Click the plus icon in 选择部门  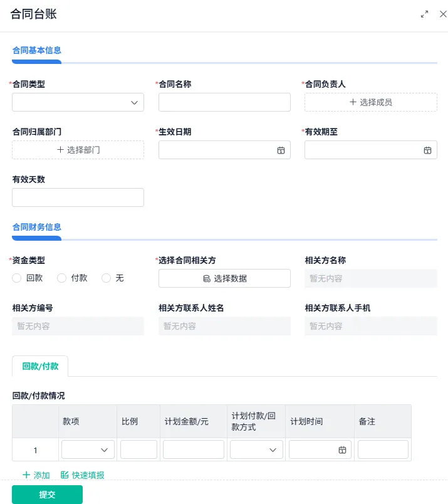pyautogui.click(x=60, y=150)
